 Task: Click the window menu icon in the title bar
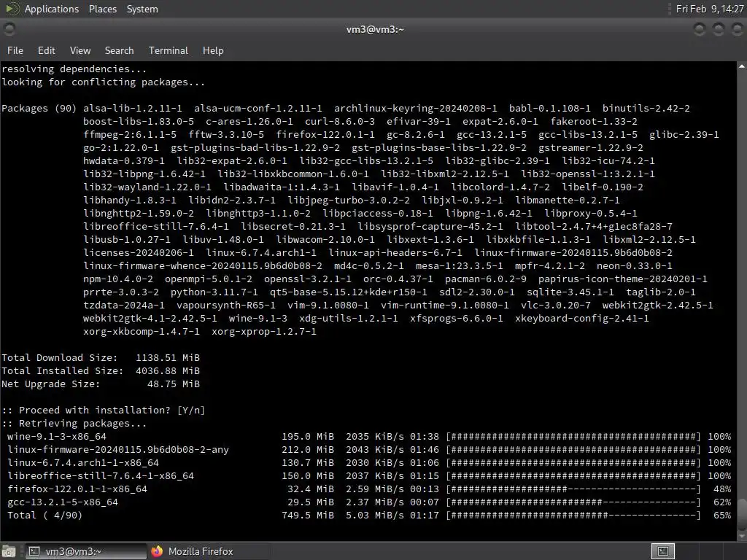pos(9,29)
